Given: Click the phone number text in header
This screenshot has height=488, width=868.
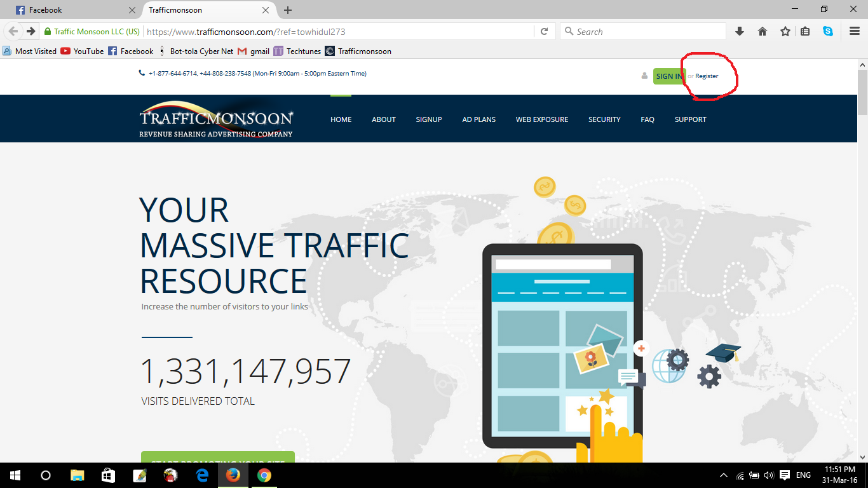Looking at the screenshot, I should [x=257, y=74].
